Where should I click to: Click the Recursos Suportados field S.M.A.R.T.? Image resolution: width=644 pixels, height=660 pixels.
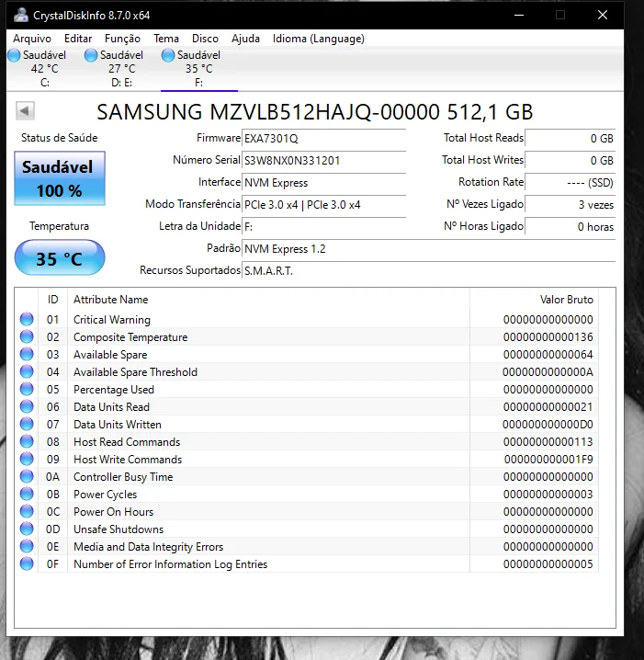coord(429,270)
